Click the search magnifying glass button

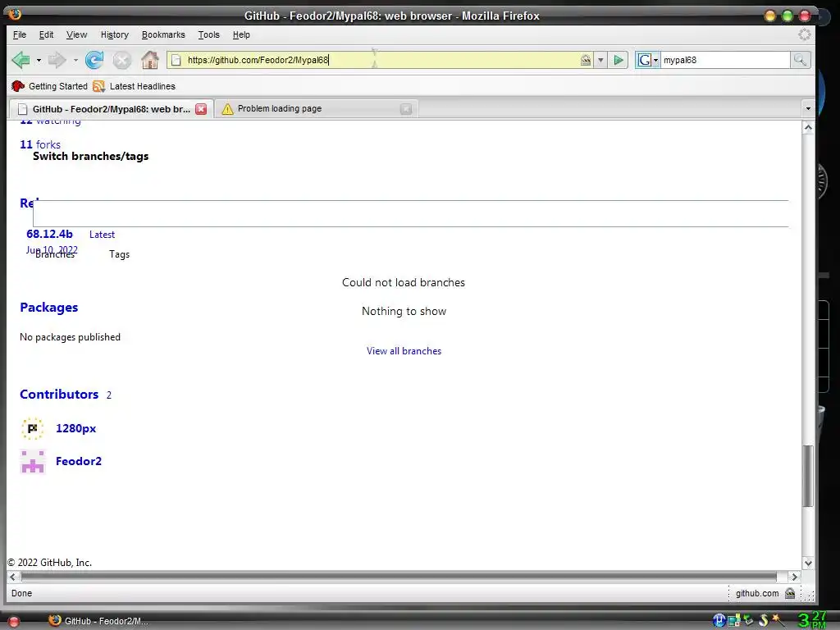pos(800,60)
